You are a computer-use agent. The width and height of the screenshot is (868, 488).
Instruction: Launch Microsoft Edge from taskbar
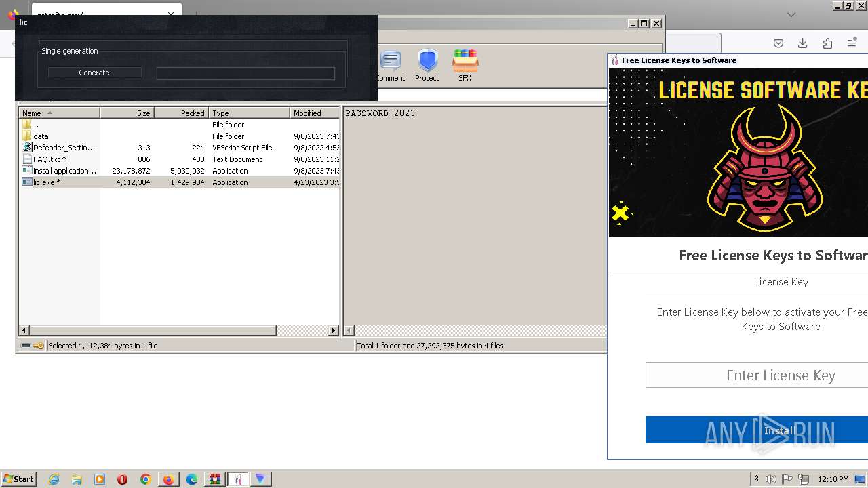pyautogui.click(x=192, y=479)
